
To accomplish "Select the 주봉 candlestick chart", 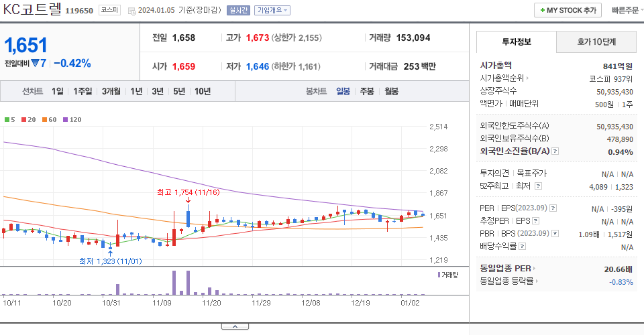I will pyautogui.click(x=367, y=91).
